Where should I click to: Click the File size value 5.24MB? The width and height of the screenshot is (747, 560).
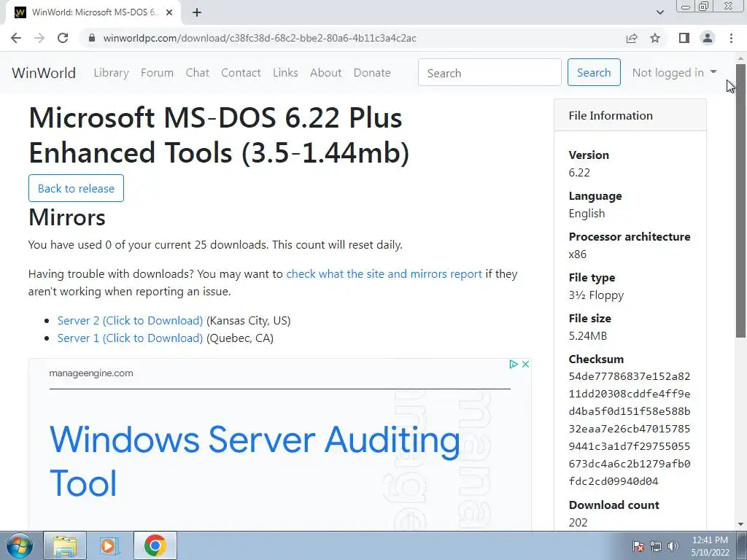click(588, 335)
